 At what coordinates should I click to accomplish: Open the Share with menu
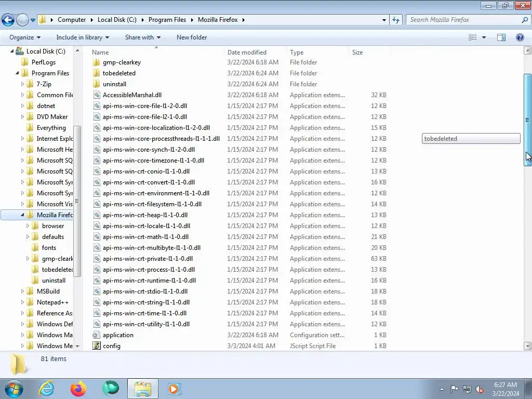point(142,37)
